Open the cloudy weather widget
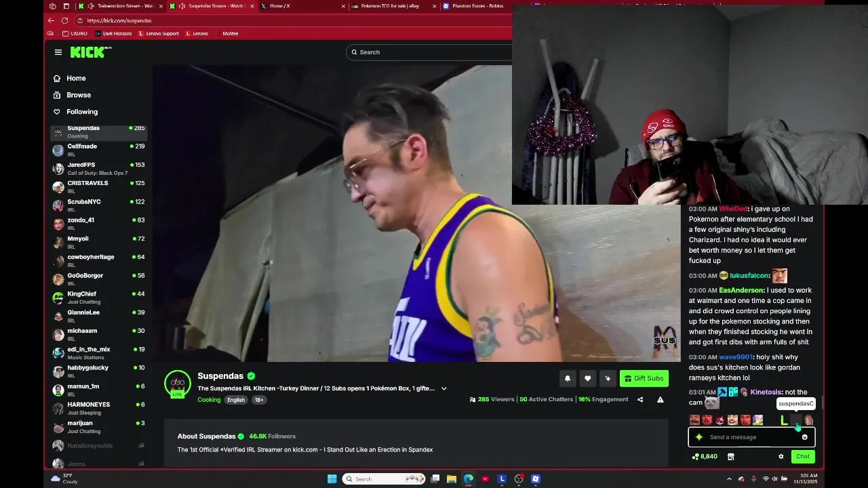This screenshot has height=488, width=868. 64,479
